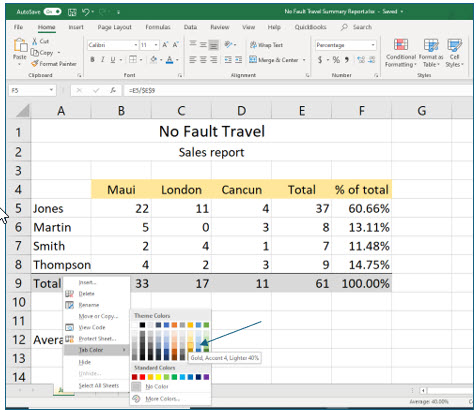Viewport: 476px width, 410px height.
Task: Click the formula bar showing =E5/$E$9
Action: pyautogui.click(x=298, y=90)
